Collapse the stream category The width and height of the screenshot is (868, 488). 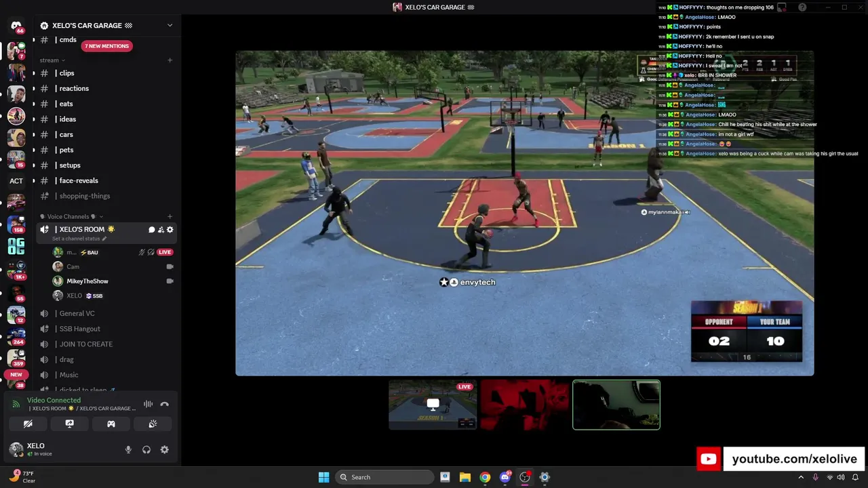(52, 60)
